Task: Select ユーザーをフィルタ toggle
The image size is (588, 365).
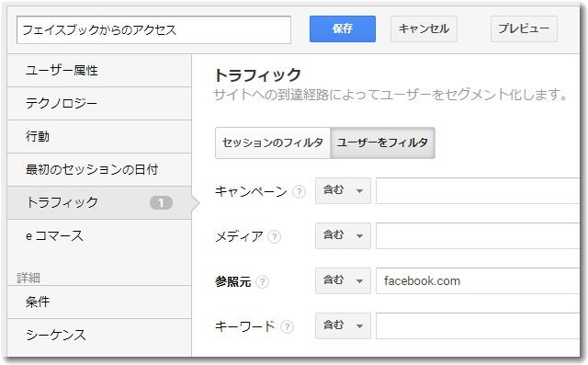Action: [x=382, y=143]
